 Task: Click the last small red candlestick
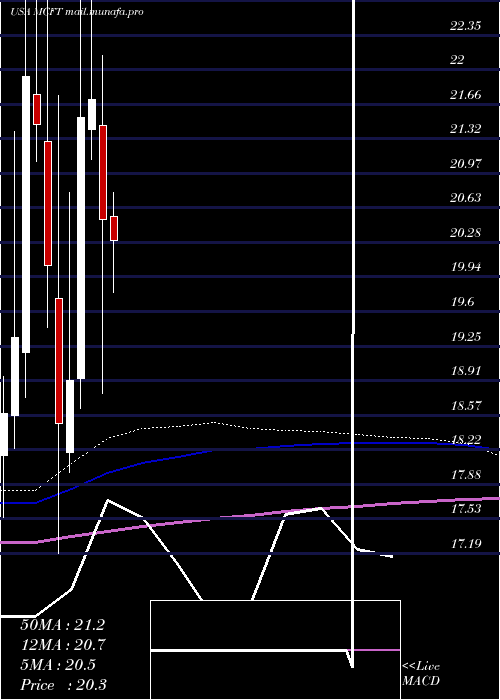(114, 229)
